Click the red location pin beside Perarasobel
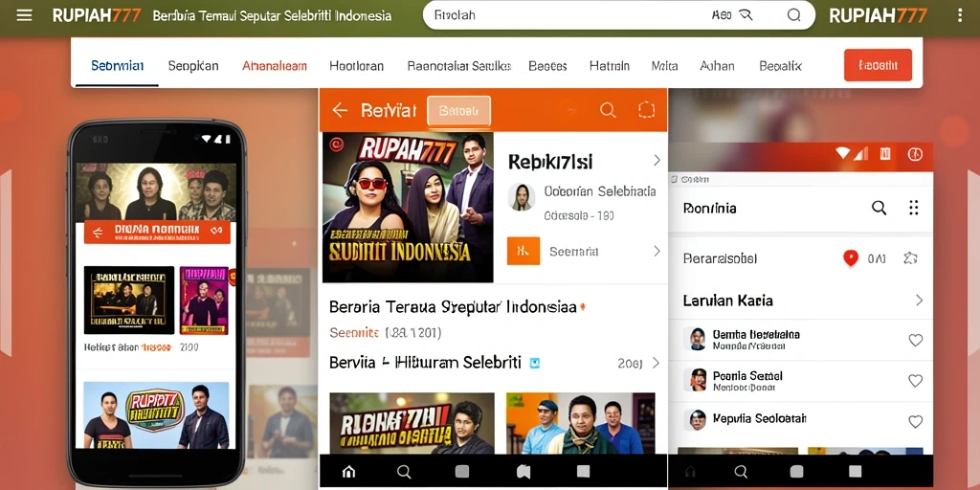980x490 pixels. coord(851,258)
